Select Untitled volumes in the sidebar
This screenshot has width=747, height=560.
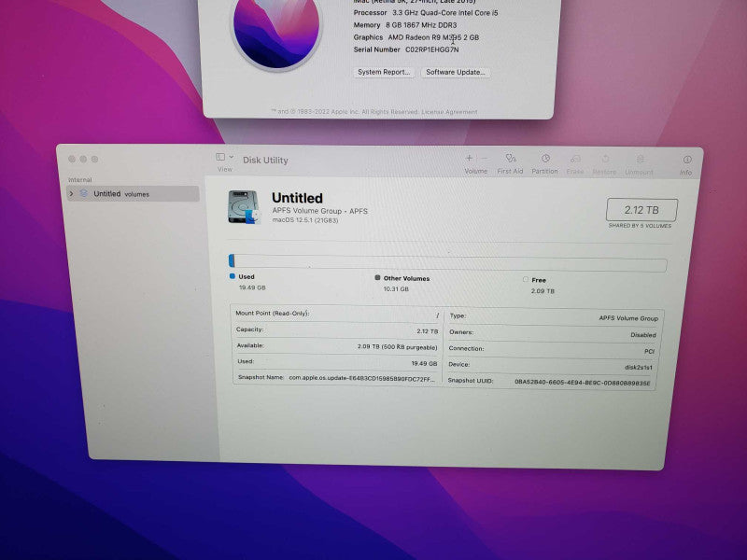133,194
